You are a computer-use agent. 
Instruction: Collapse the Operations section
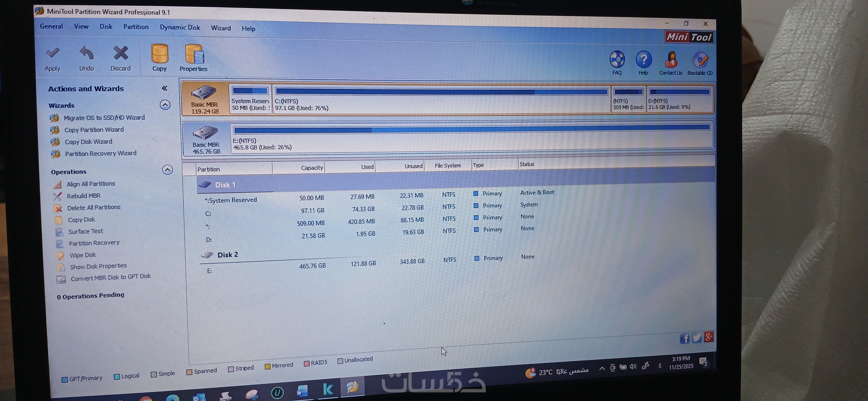click(167, 170)
